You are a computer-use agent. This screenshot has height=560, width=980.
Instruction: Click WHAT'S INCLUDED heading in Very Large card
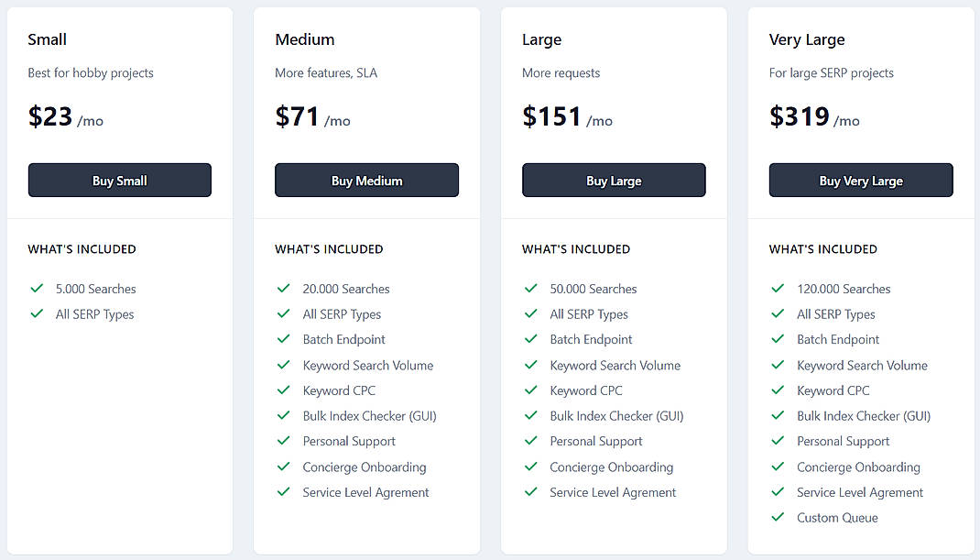click(x=823, y=248)
